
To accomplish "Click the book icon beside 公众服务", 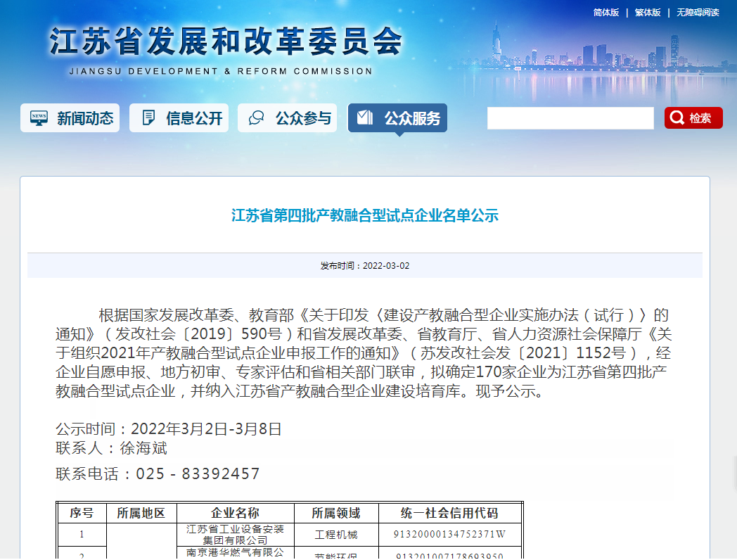I will coord(365,117).
